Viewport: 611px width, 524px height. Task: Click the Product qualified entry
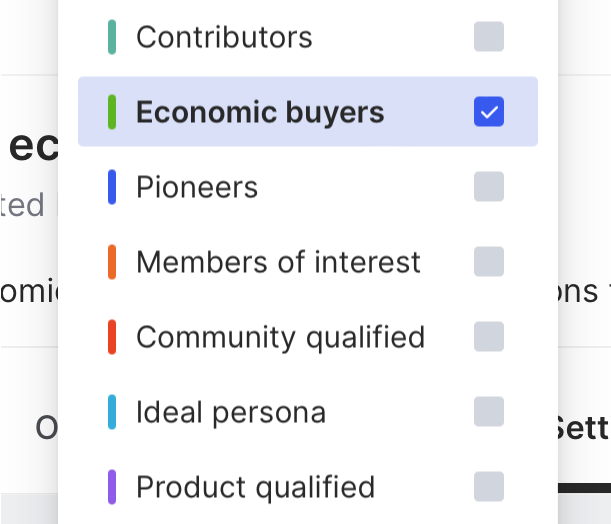click(x=255, y=487)
